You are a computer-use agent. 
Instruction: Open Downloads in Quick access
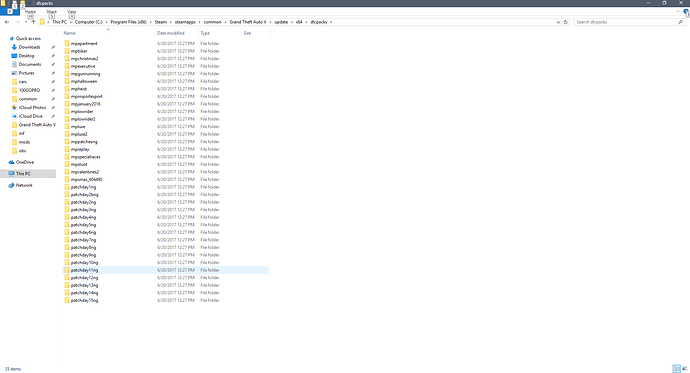click(x=29, y=47)
